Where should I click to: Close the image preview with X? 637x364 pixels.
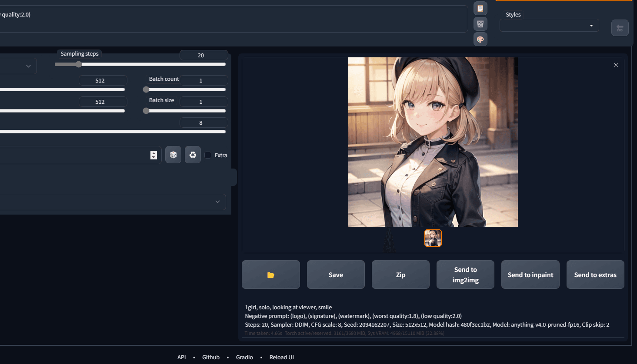click(x=616, y=65)
